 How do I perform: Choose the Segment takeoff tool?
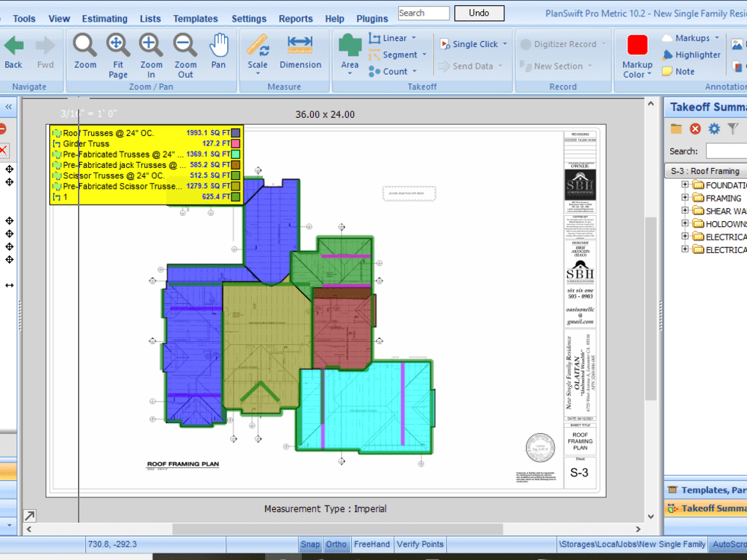pos(394,55)
